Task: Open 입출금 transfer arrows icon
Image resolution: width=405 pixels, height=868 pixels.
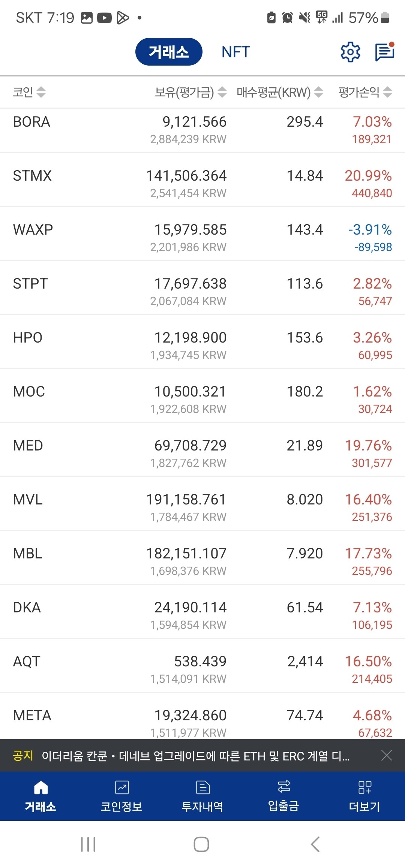Action: [x=283, y=787]
